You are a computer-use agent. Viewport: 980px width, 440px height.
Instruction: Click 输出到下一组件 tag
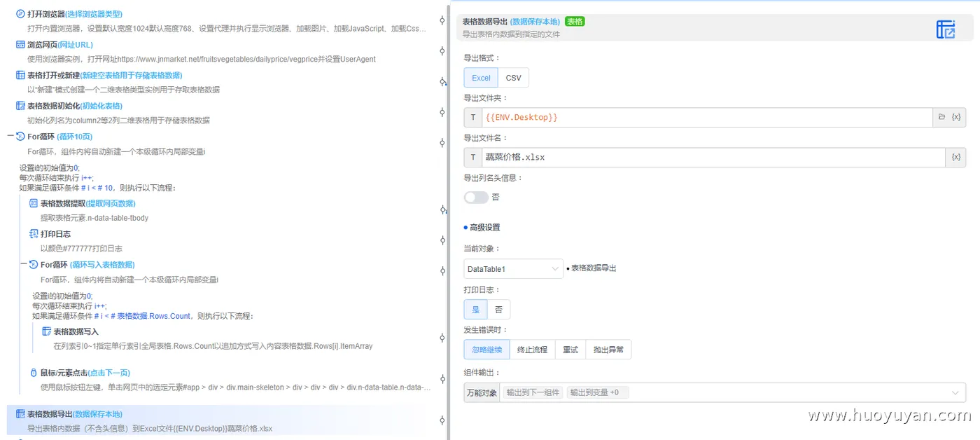point(533,392)
